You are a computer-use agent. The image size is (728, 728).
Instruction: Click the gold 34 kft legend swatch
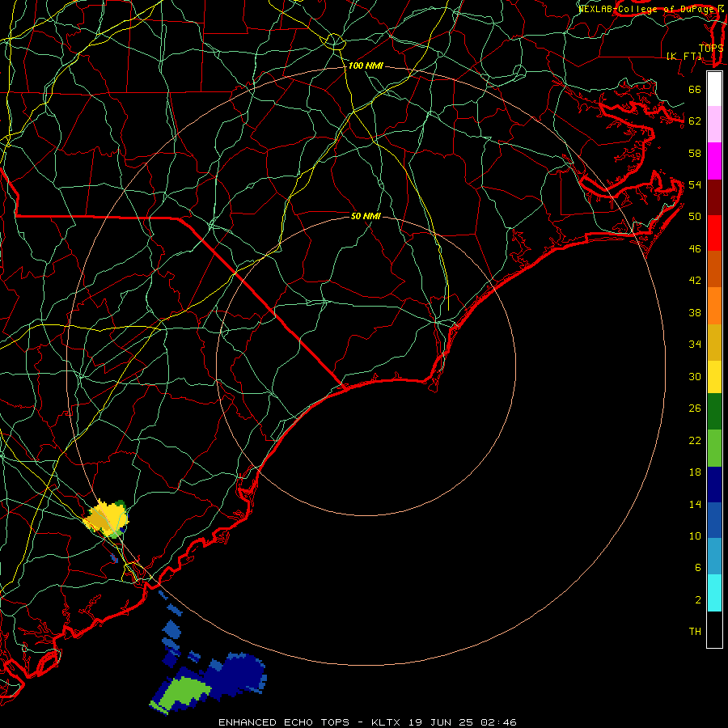(714, 342)
